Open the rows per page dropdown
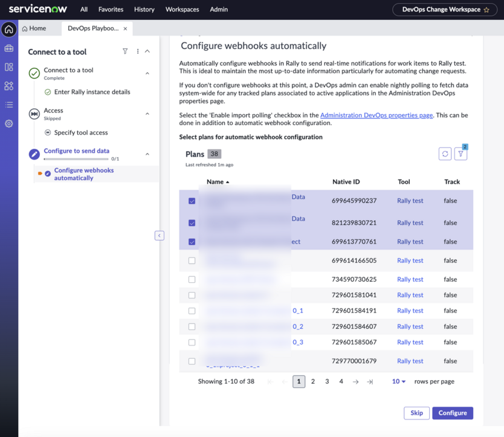 pyautogui.click(x=399, y=381)
